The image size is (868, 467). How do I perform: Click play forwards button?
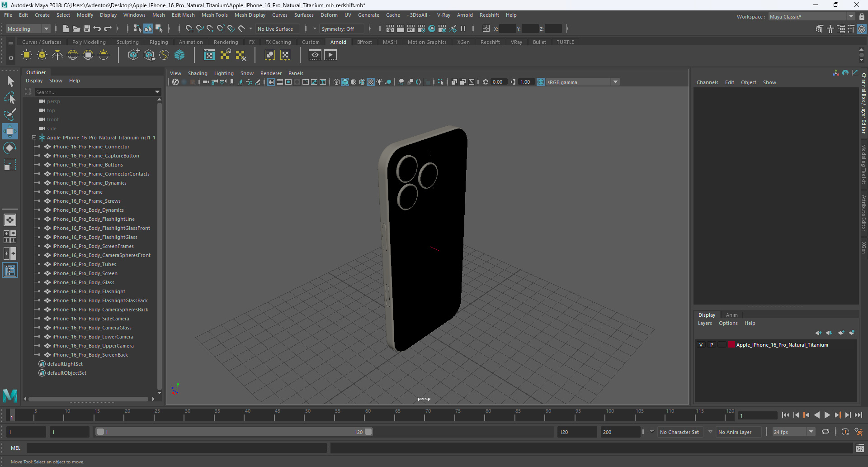click(827, 415)
